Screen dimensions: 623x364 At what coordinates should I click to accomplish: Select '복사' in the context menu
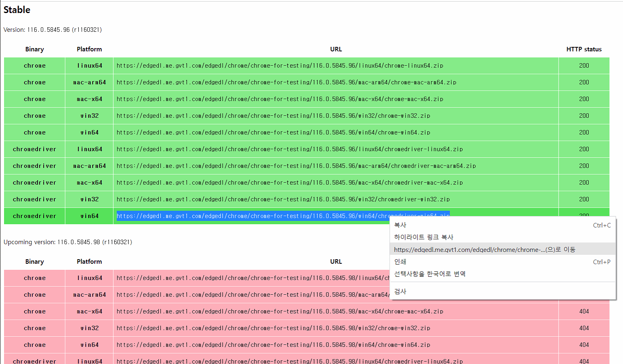400,225
